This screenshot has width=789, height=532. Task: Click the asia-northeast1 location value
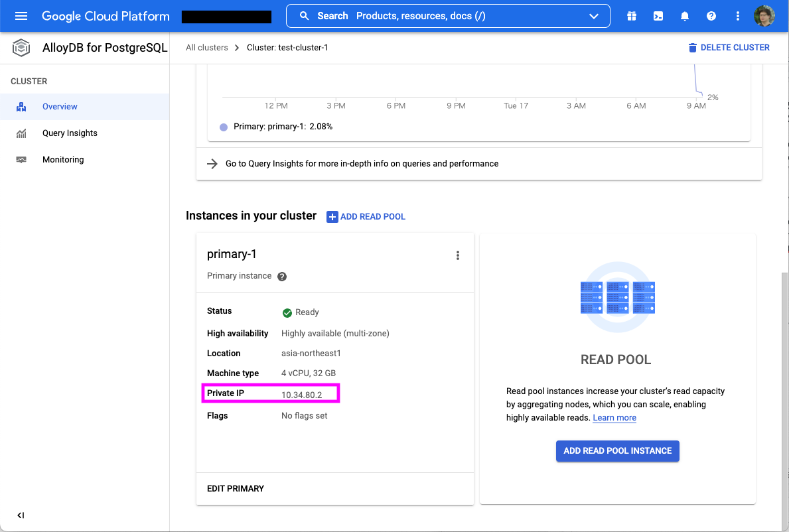tap(311, 354)
